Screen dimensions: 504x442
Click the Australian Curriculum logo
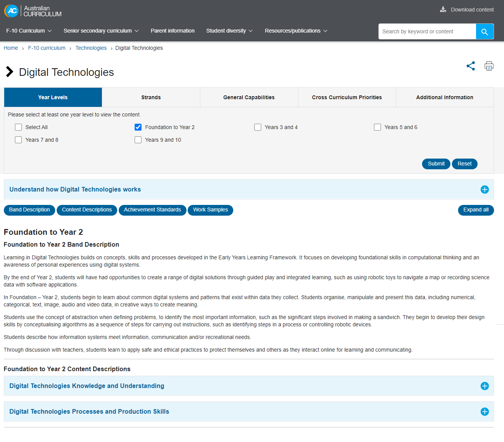tap(33, 11)
